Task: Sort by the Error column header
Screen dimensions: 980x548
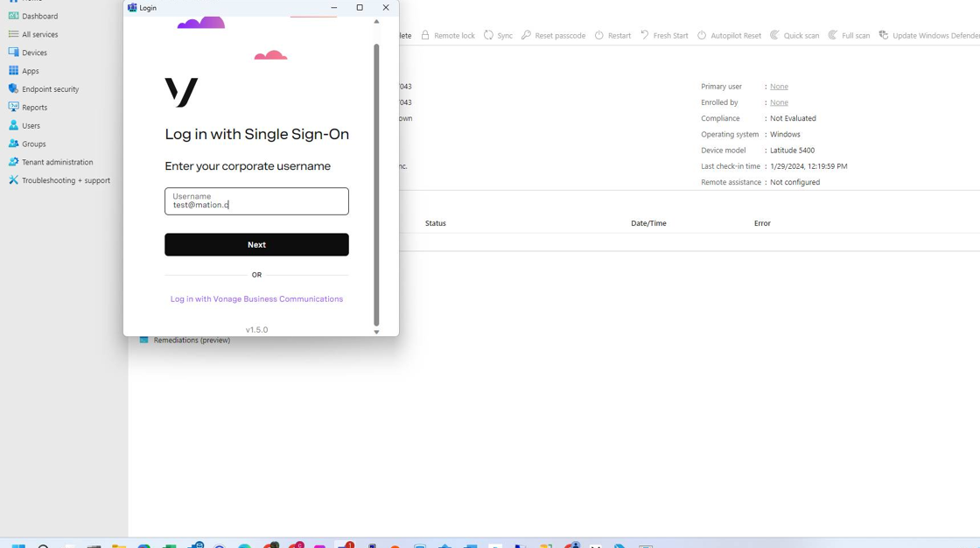Action: click(x=762, y=222)
